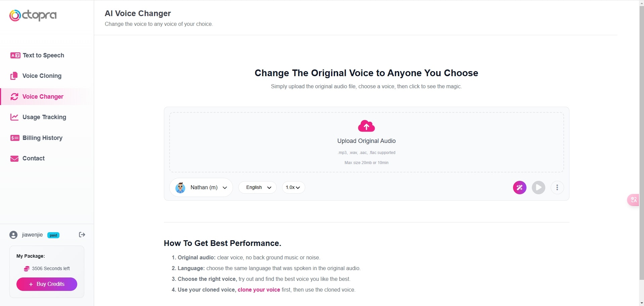Screen dimensions: 644x306
Task: Open the three-dot more options menu
Action: pos(557,188)
